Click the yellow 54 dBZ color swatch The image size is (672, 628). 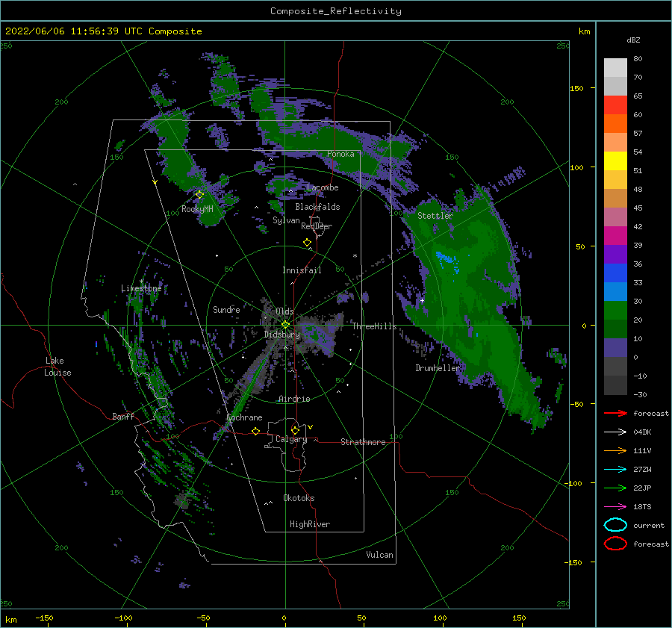pos(615,161)
